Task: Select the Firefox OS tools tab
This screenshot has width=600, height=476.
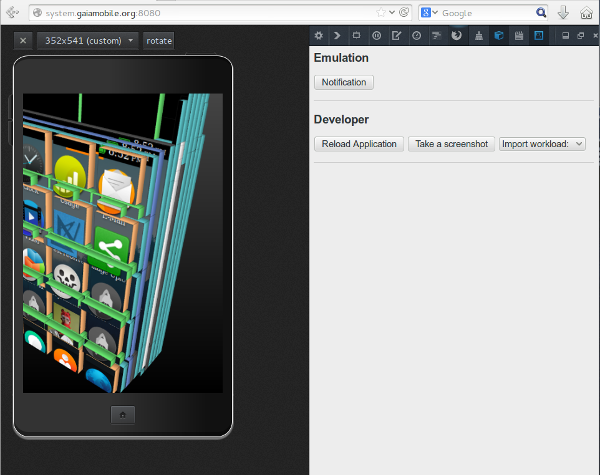Action: coord(457,36)
